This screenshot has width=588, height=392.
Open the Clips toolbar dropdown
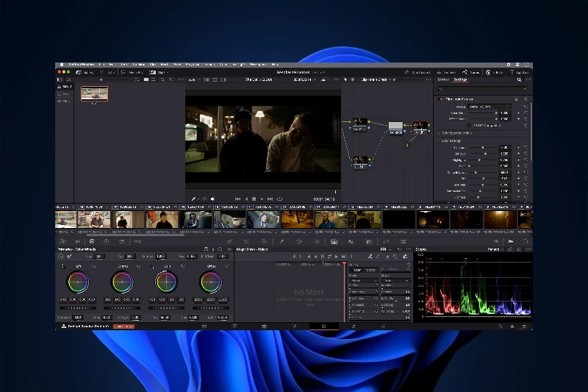pyautogui.click(x=159, y=72)
